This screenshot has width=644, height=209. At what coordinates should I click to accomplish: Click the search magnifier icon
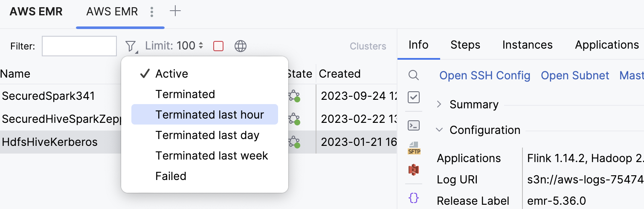point(413,75)
